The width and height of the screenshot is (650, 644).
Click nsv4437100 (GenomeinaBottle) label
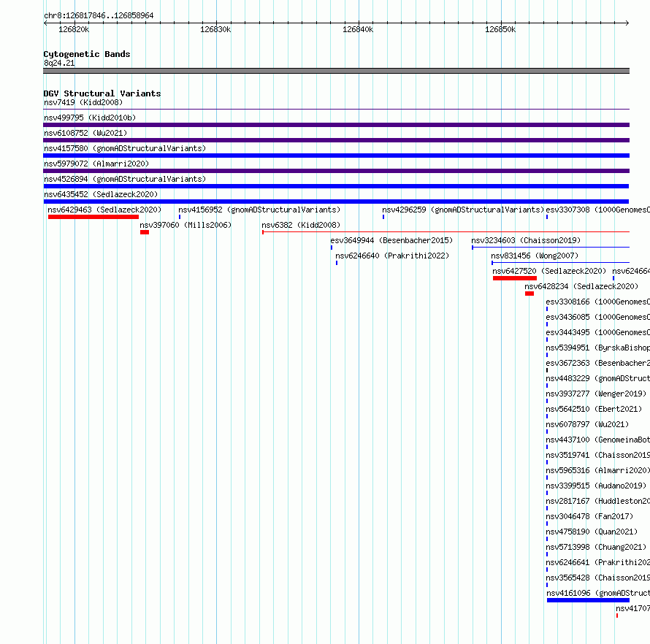597,440
